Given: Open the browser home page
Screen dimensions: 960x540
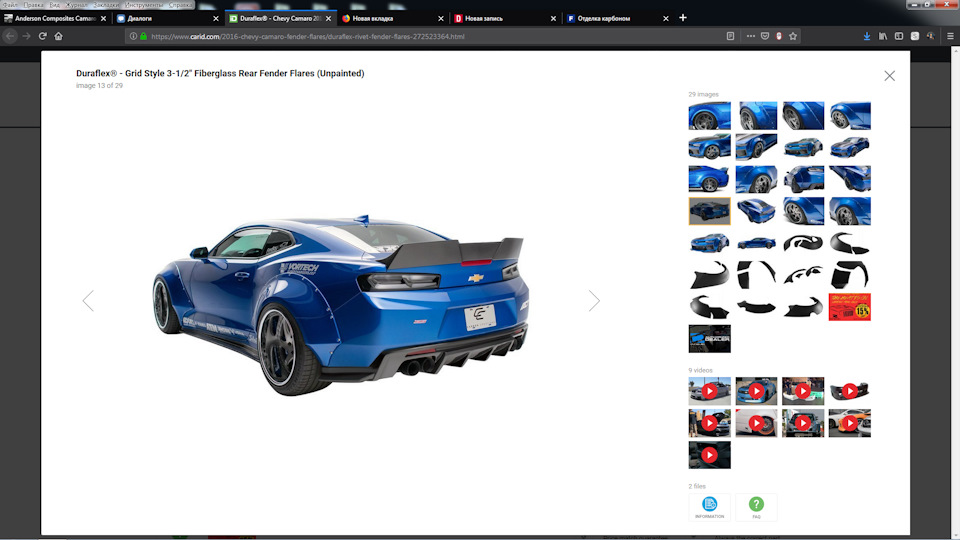Looking at the screenshot, I should (59, 36).
